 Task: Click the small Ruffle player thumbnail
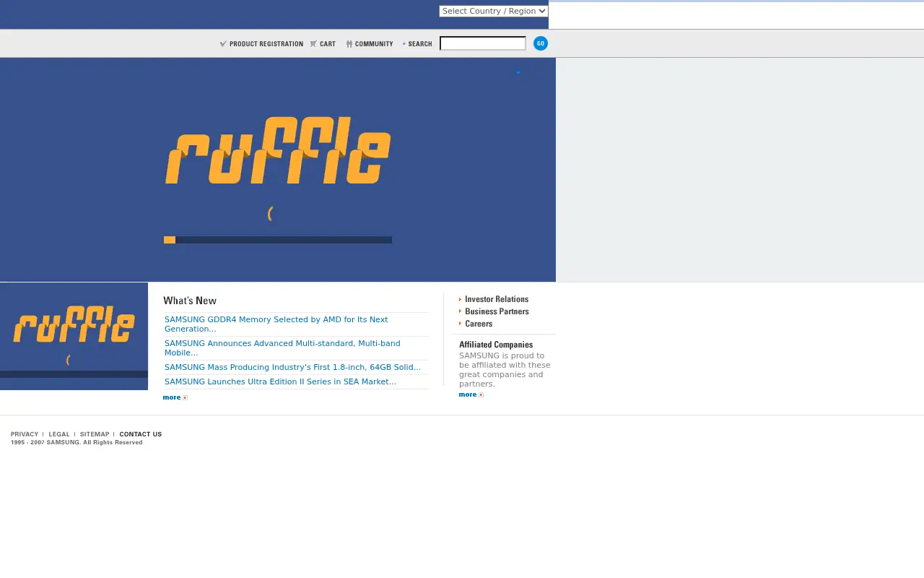click(74, 336)
